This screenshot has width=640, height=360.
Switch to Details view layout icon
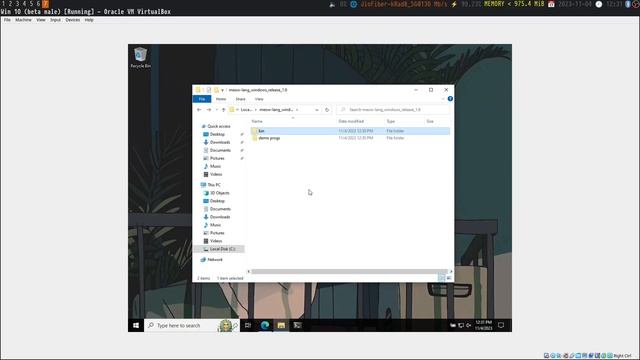441,278
